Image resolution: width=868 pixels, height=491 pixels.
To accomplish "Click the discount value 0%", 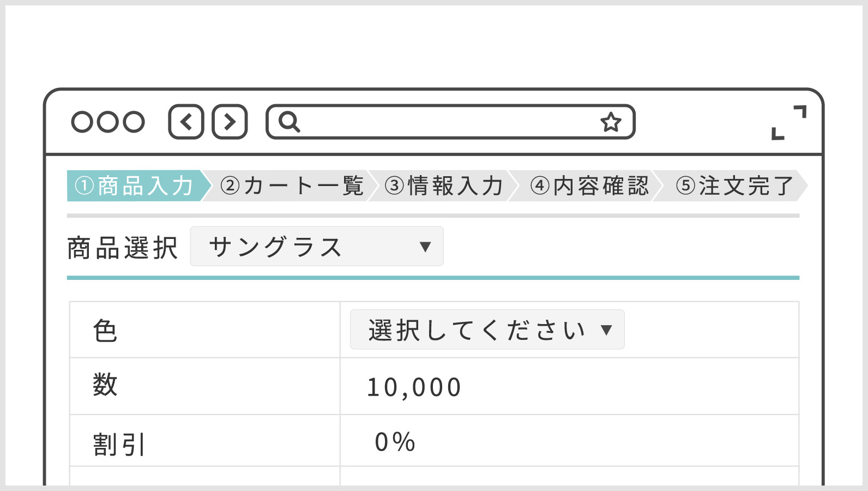I will (x=395, y=442).
